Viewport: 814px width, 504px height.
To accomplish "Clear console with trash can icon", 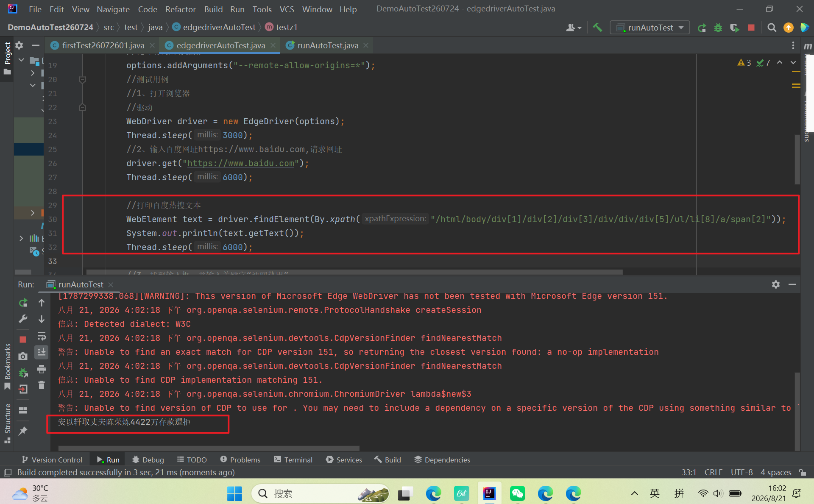I will tap(42, 385).
